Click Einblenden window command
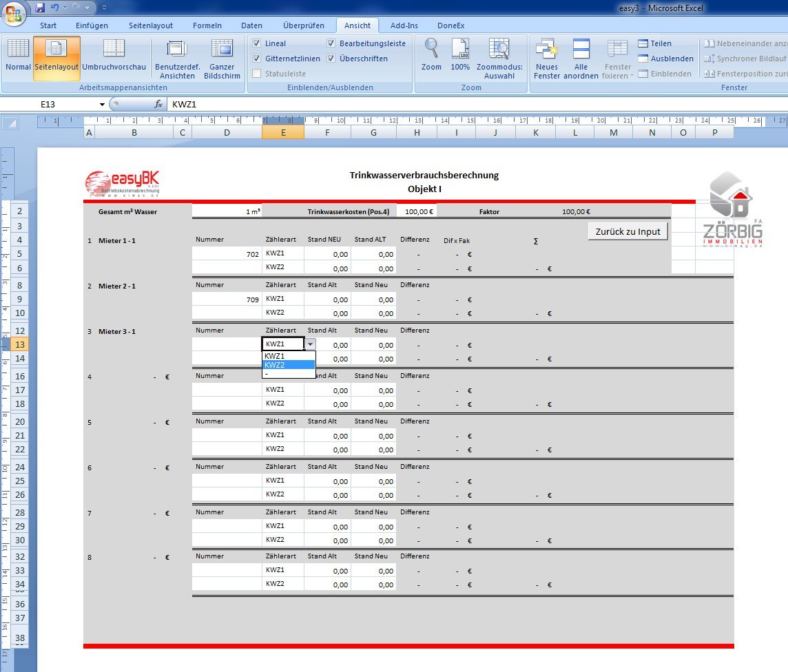Image resolution: width=788 pixels, height=672 pixels. [x=665, y=74]
